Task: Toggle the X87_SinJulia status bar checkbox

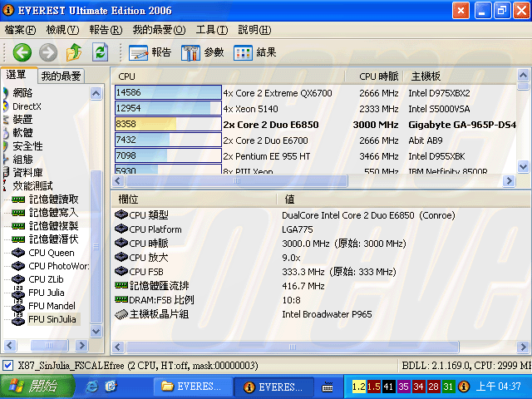Action: tap(7, 366)
